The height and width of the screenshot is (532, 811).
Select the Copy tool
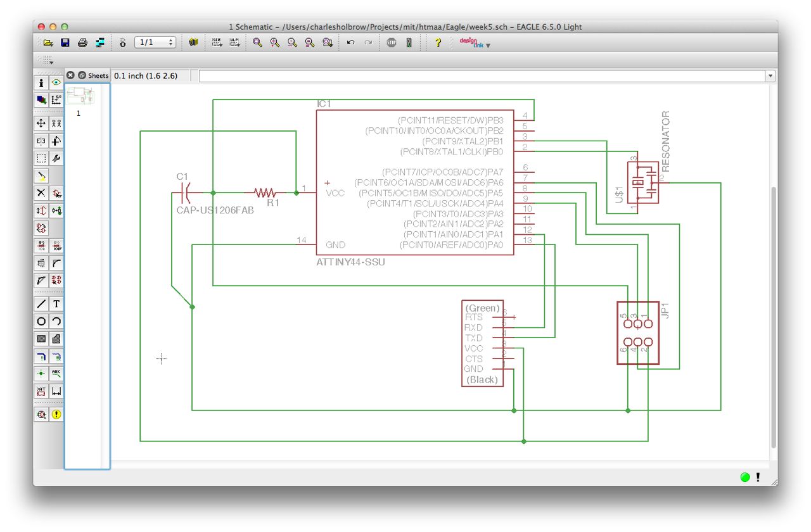(x=56, y=123)
